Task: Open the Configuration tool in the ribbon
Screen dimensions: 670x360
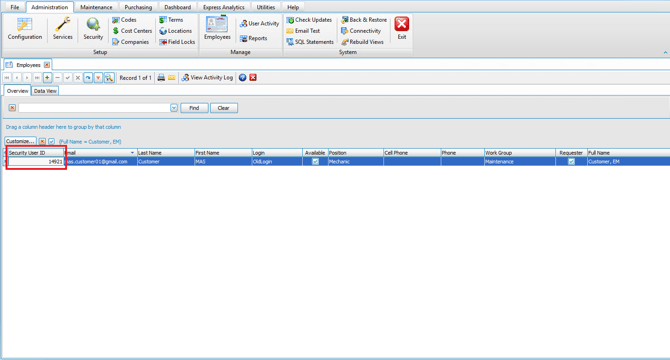Action: pyautogui.click(x=25, y=29)
